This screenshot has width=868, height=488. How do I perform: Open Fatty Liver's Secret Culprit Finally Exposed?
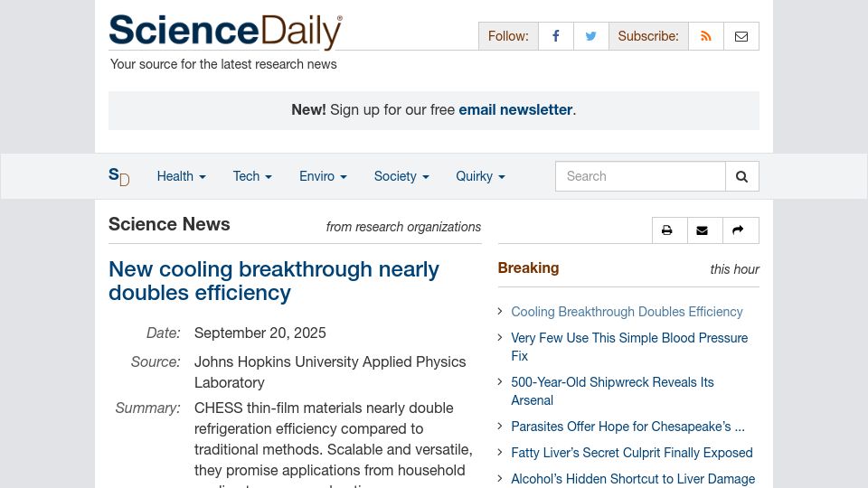(632, 453)
